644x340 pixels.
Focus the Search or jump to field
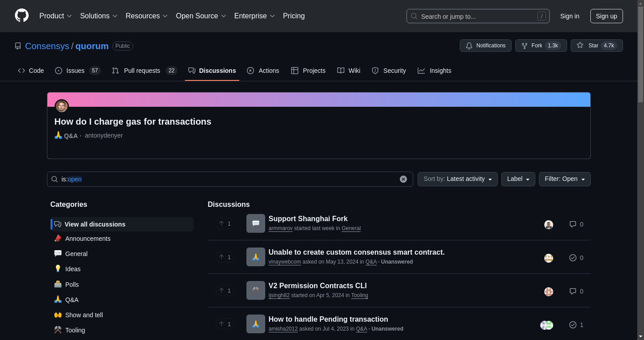tap(478, 16)
